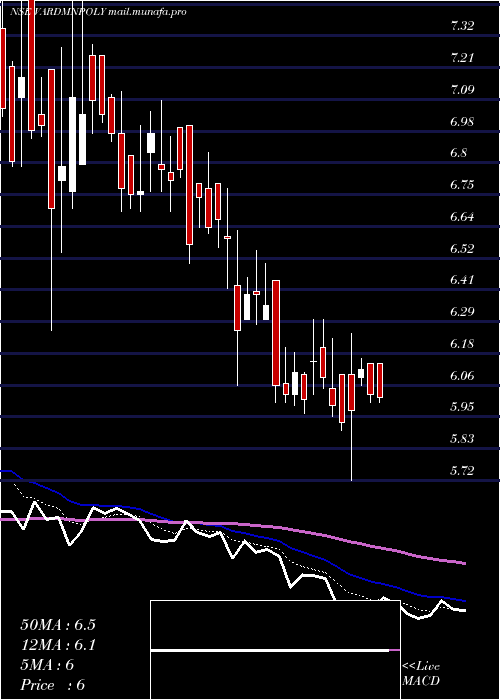Click the Price : 6 readout
The height and width of the screenshot is (700, 500).
[x=53, y=685]
